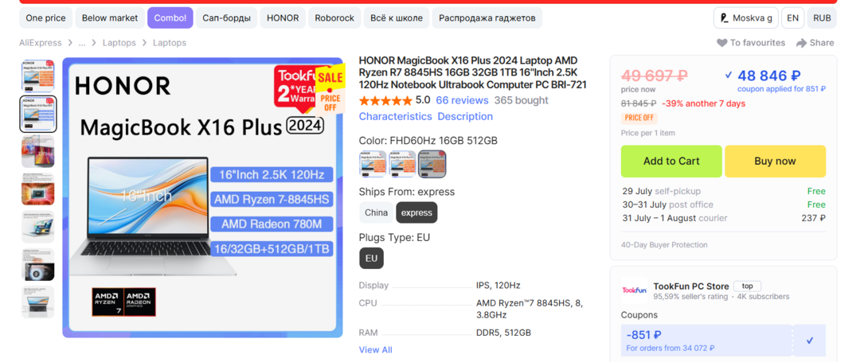
Task: Expand the breadcrumb ellipsis
Action: [x=82, y=43]
